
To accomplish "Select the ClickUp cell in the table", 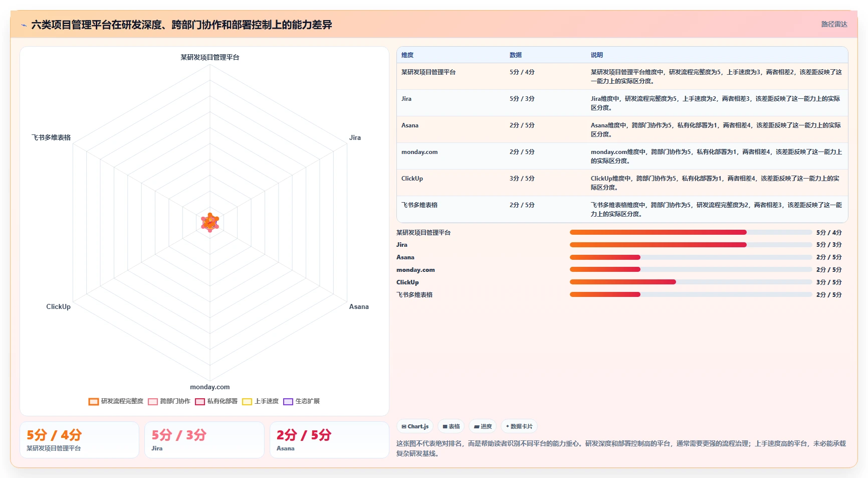I will click(x=412, y=179).
